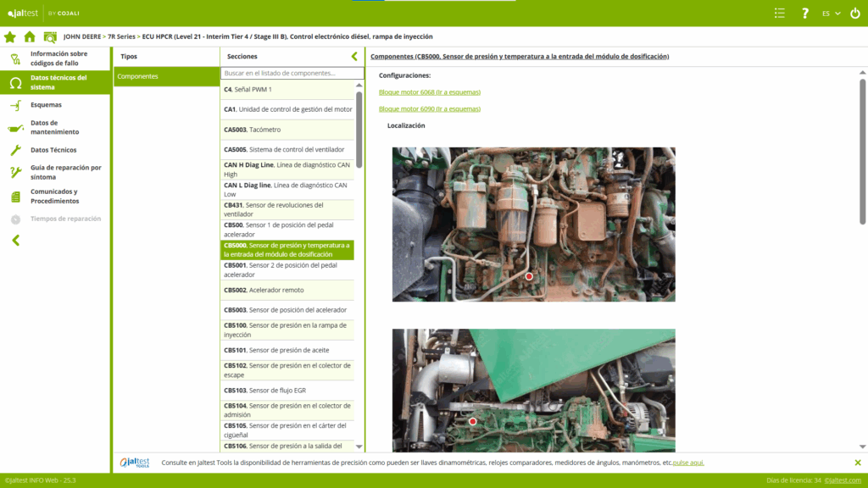Open Esquemas in the sidebar

tap(46, 105)
